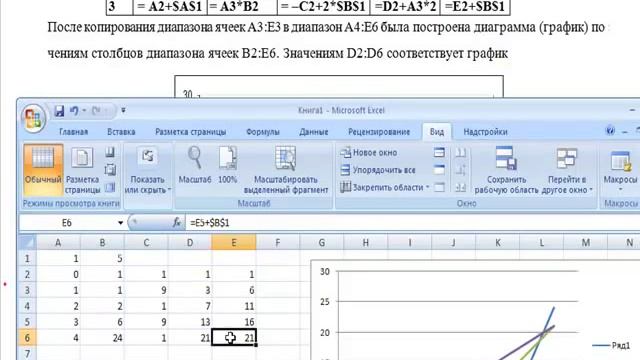The image size is (640, 360).
Task: Click the view side by side icon
Action: tap(461, 153)
